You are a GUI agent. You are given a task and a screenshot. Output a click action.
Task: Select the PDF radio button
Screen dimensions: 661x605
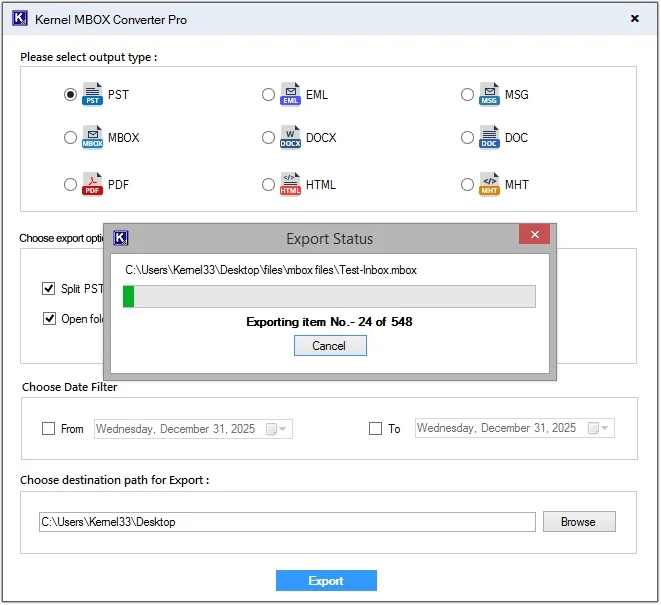[70, 184]
